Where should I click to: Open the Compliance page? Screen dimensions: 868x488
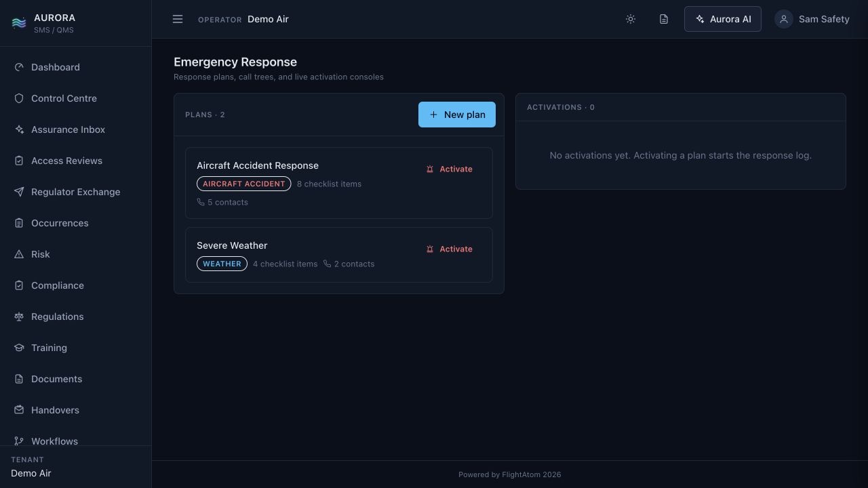click(x=75, y=285)
